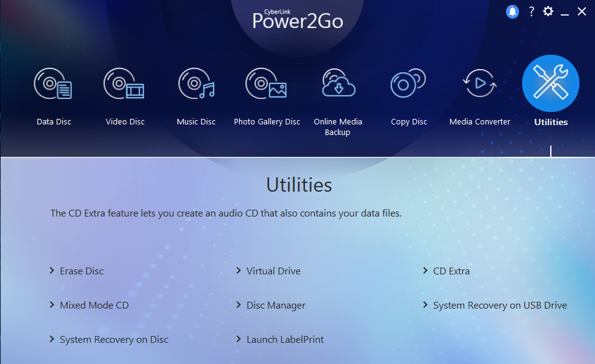Select the Data Disc icon
Screen dimensions: 595x364
53,83
